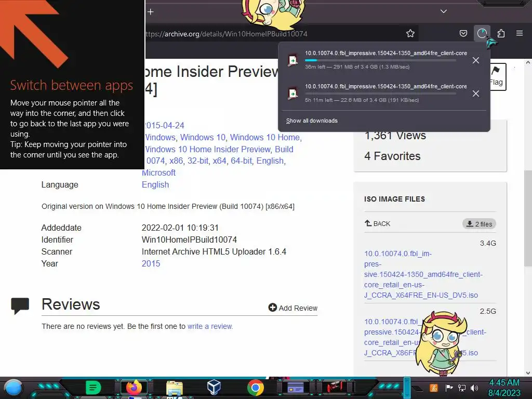Viewport: 532px width, 399px height.
Task: Select the 4 Favorites text
Action: coord(392,156)
